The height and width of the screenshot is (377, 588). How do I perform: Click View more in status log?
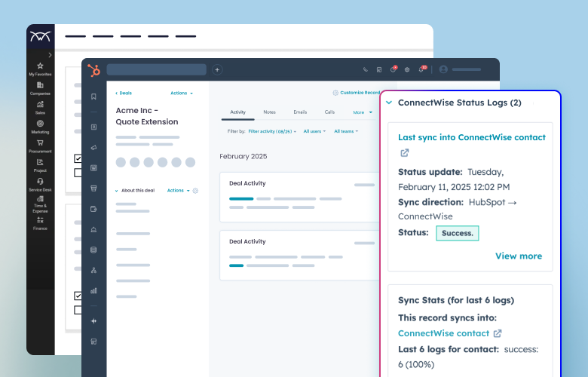click(519, 256)
